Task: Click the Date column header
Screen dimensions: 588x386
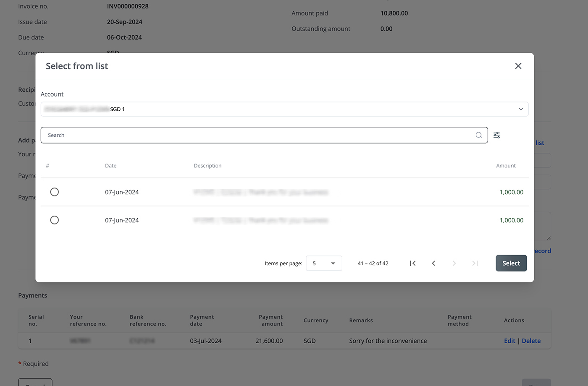Action: tap(111, 166)
